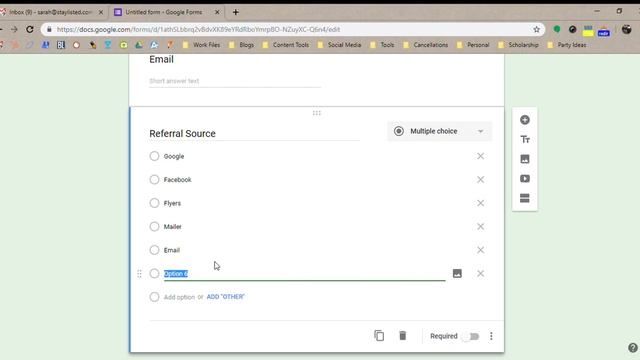This screenshot has height=360, width=640.
Task: Open the Social Media bookmark folder
Action: click(x=340, y=45)
